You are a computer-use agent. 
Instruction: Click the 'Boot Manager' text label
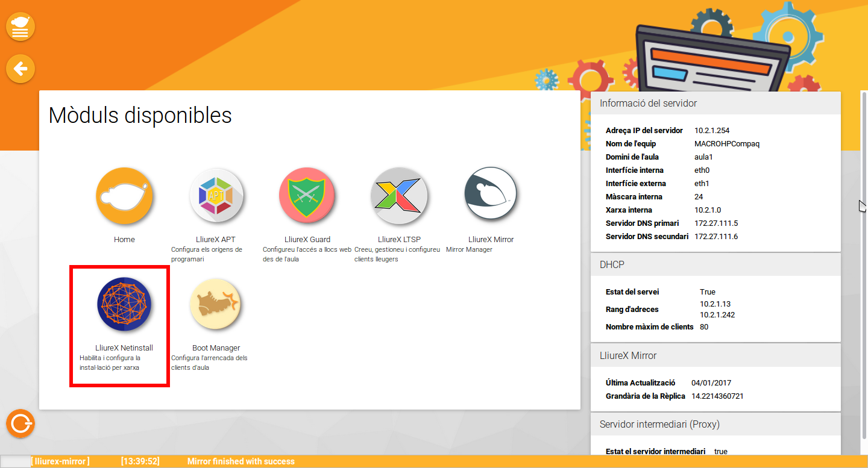click(x=216, y=348)
